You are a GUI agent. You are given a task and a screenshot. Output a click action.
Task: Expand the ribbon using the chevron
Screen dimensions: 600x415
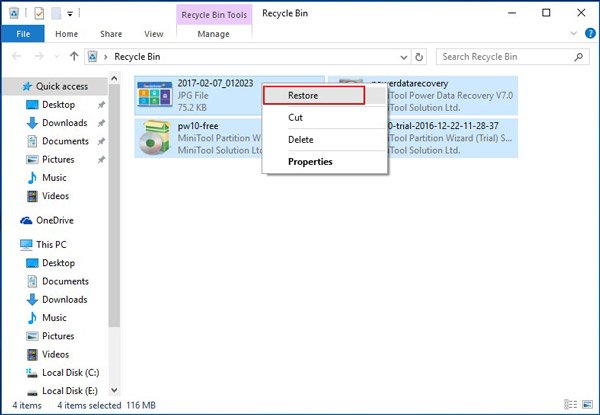pos(574,34)
